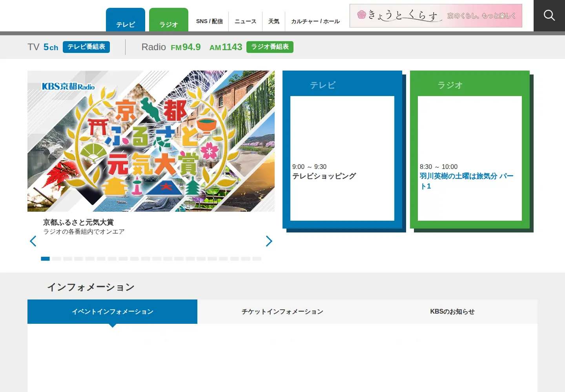
Task: Click the FM94.9 frequency text
Action: click(186, 47)
